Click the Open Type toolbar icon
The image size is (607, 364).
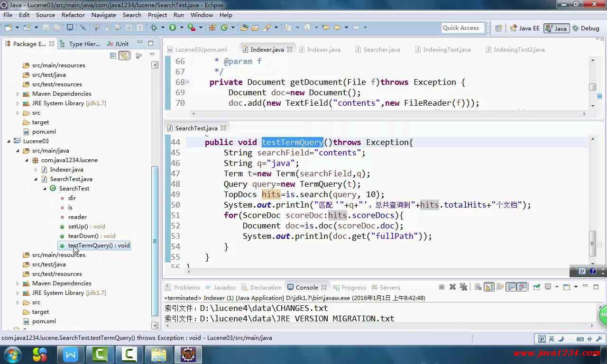245,27
